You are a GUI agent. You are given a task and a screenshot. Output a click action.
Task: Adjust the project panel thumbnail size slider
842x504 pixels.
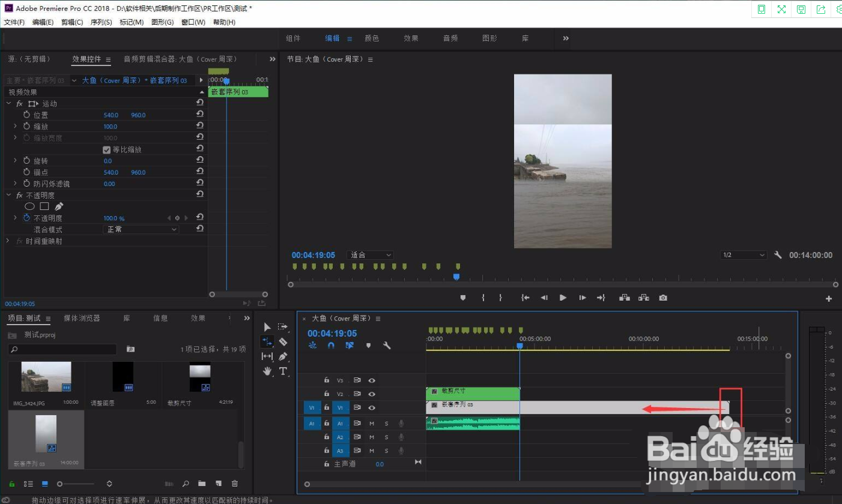[76, 484]
